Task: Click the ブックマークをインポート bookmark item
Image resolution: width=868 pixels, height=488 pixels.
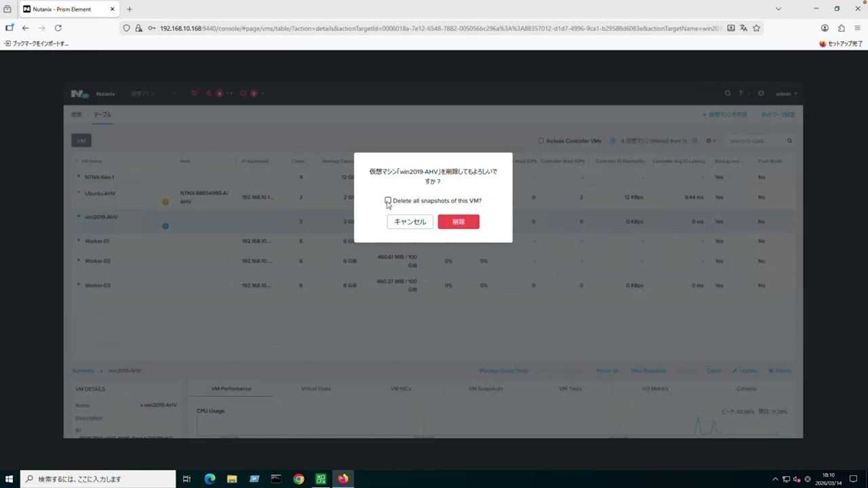Action: pyautogui.click(x=37, y=43)
